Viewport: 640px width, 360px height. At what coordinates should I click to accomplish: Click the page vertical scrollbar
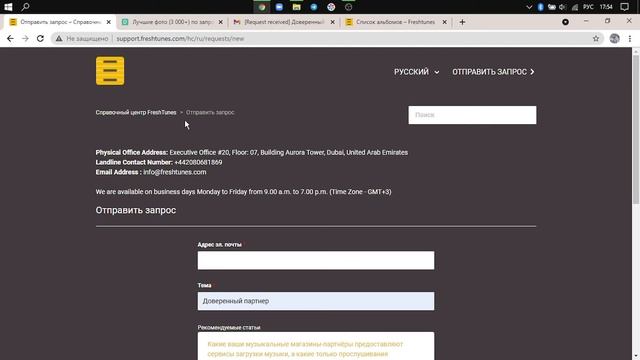[x=636, y=130]
